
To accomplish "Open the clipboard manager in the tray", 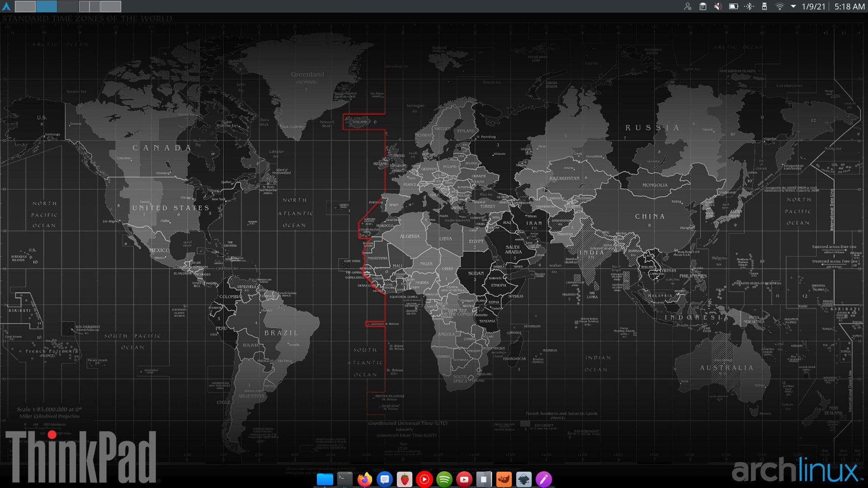I will (x=703, y=6).
